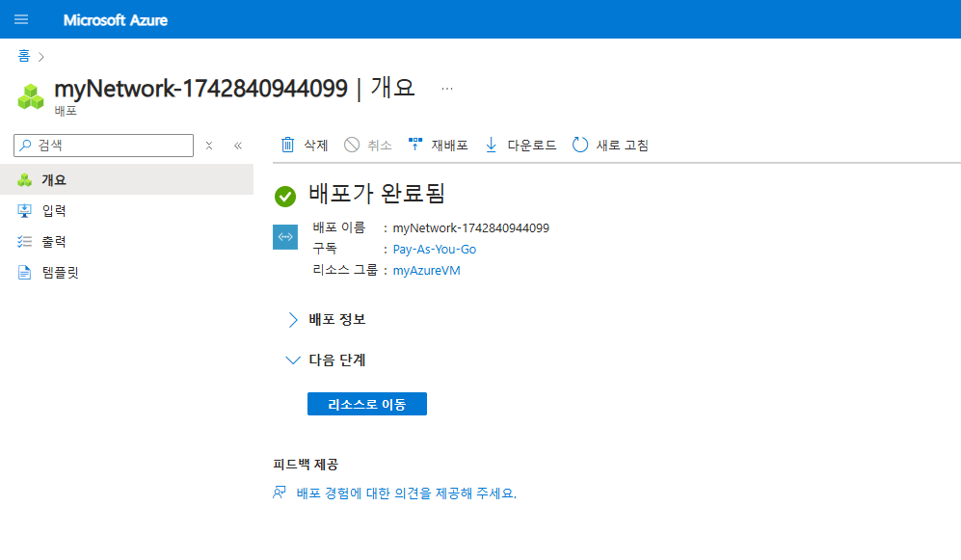Click the 재배포 redeploy icon
This screenshot has height=560, width=961.
[x=415, y=144]
